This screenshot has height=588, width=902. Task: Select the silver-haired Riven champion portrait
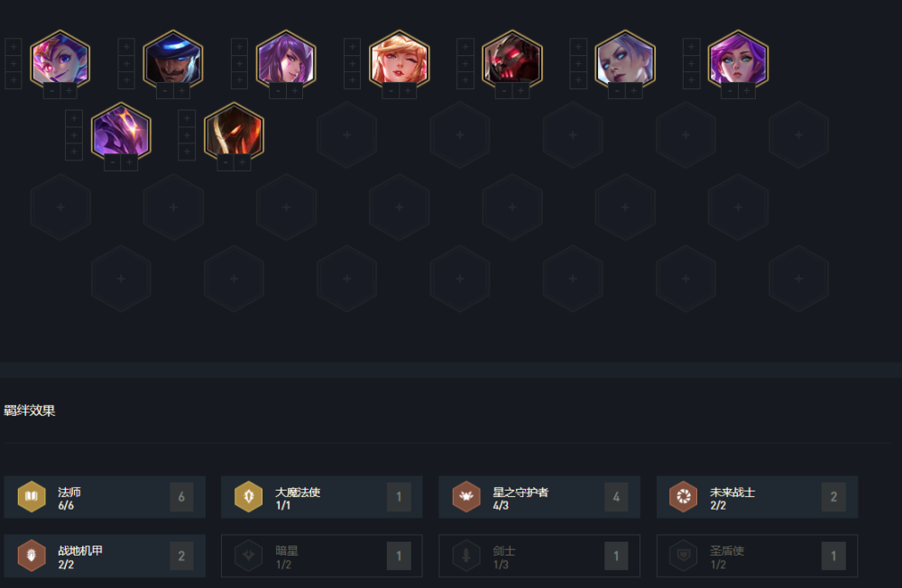click(625, 59)
